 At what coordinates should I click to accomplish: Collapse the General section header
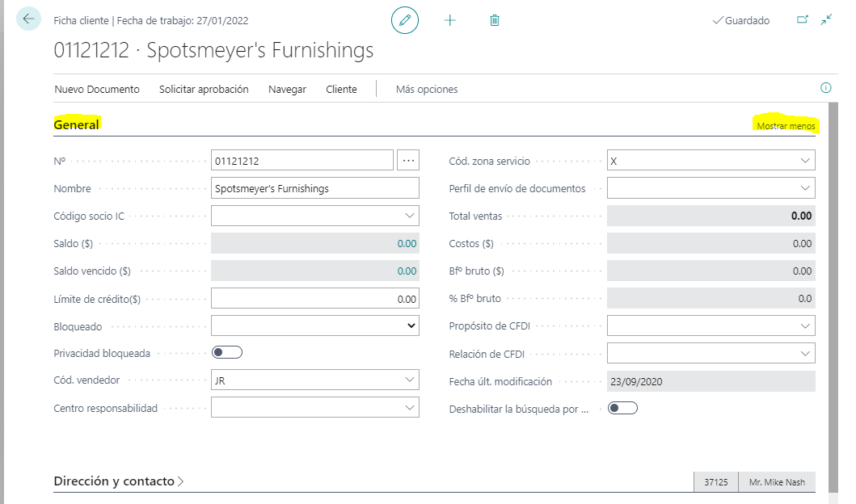77,124
